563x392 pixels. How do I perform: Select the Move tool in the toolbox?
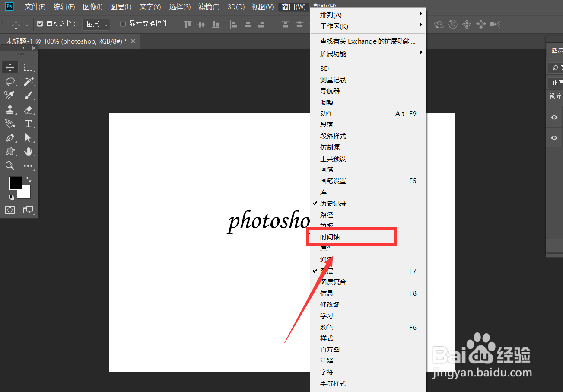coord(10,67)
